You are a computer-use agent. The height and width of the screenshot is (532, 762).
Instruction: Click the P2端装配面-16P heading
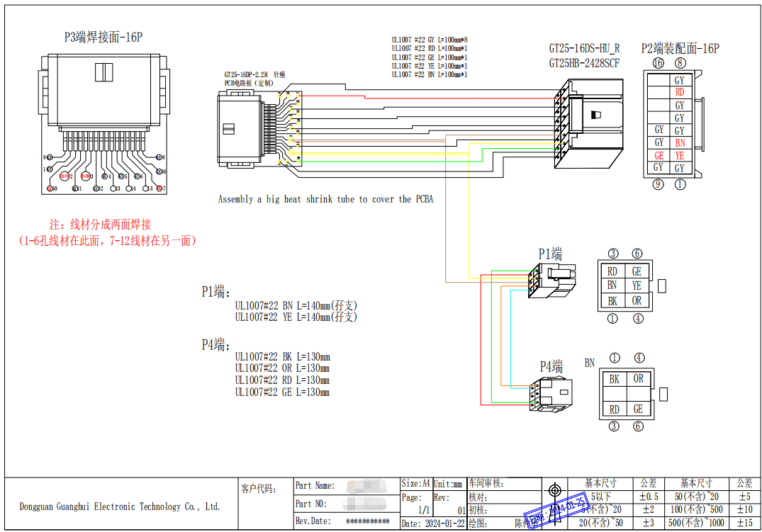click(x=680, y=49)
